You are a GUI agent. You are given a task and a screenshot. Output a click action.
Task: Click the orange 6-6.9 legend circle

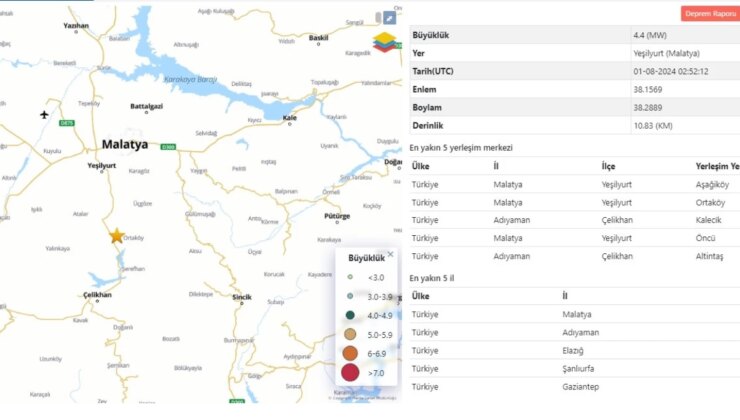click(350, 353)
